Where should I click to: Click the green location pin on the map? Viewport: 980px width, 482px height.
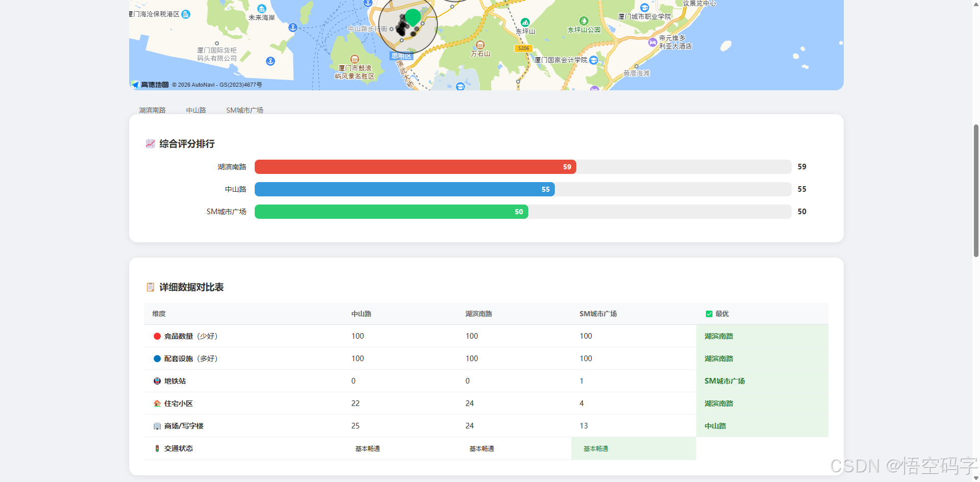click(412, 17)
